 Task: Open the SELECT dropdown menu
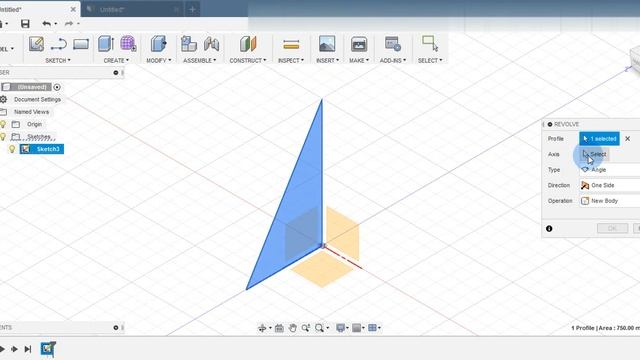pos(430,60)
